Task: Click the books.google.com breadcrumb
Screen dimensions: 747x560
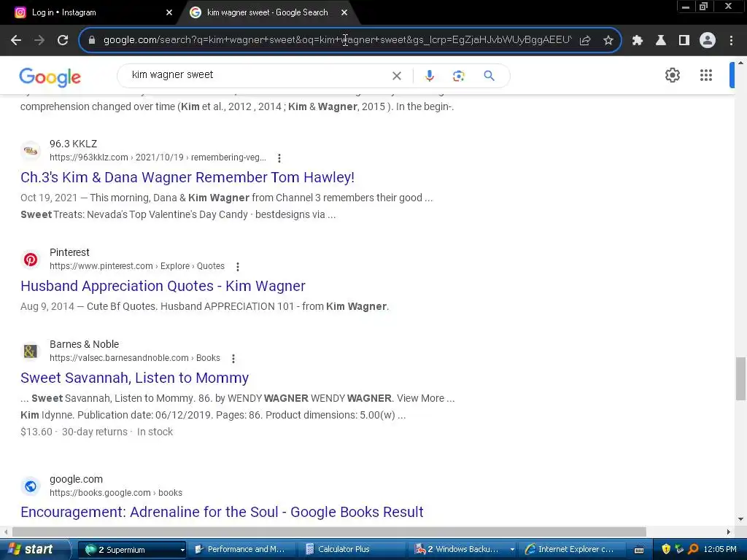Action: [116, 493]
